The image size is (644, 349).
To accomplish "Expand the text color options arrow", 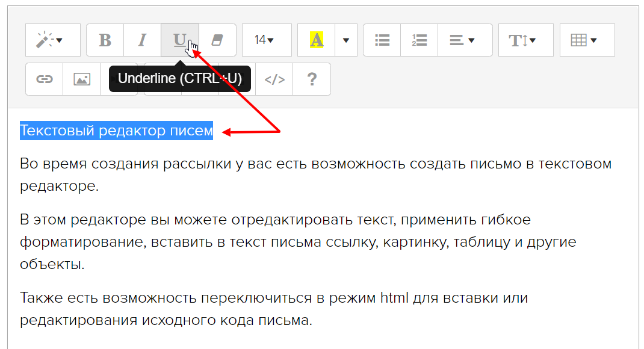I will (x=346, y=40).
